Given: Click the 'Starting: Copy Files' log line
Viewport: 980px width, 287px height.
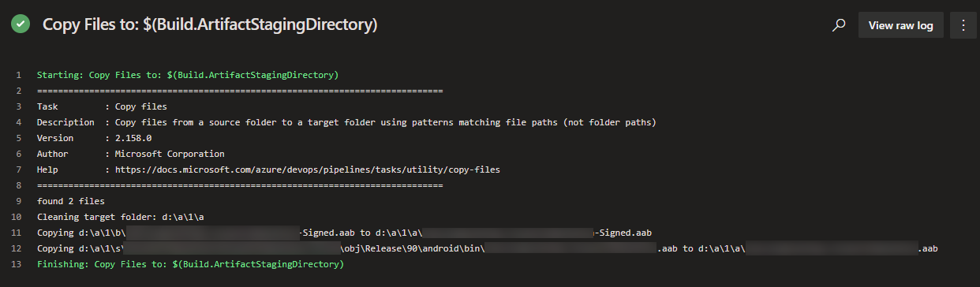Looking at the screenshot, I should click(188, 75).
